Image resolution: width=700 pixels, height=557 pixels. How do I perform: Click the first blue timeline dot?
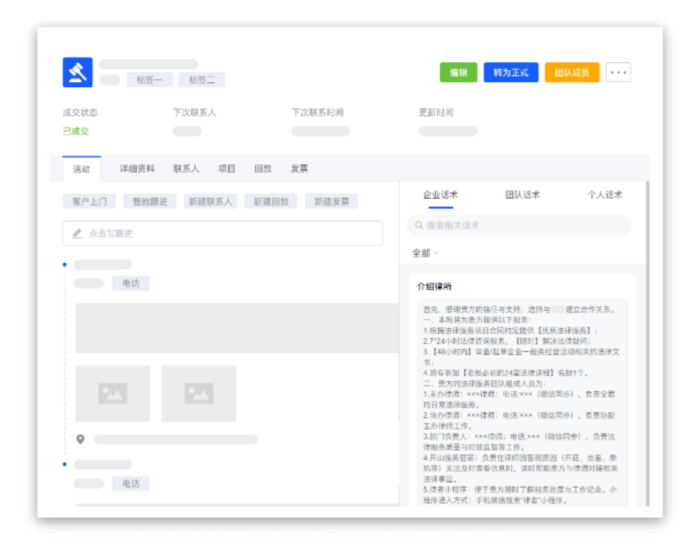(65, 265)
